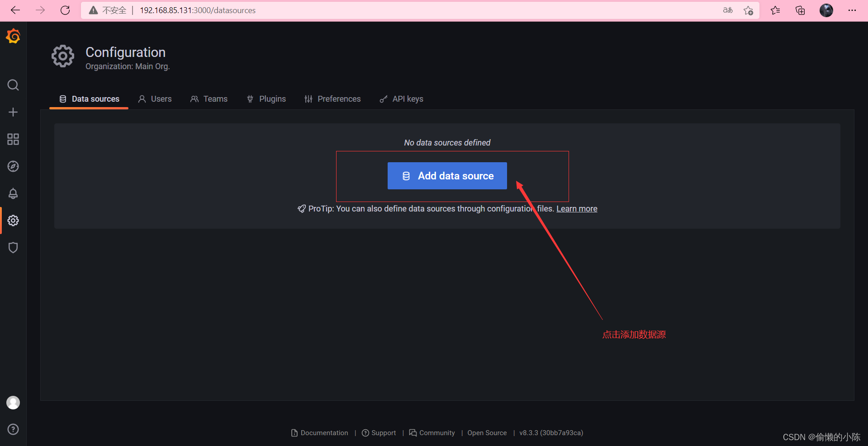This screenshot has height=446, width=868.
Task: Go back with the browser back arrow
Action: (x=15, y=10)
